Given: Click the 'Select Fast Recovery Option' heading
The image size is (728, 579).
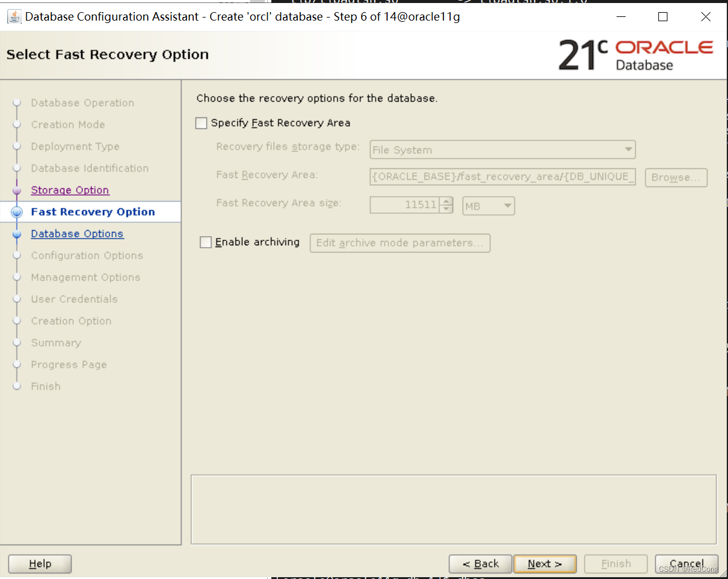Looking at the screenshot, I should (108, 55).
